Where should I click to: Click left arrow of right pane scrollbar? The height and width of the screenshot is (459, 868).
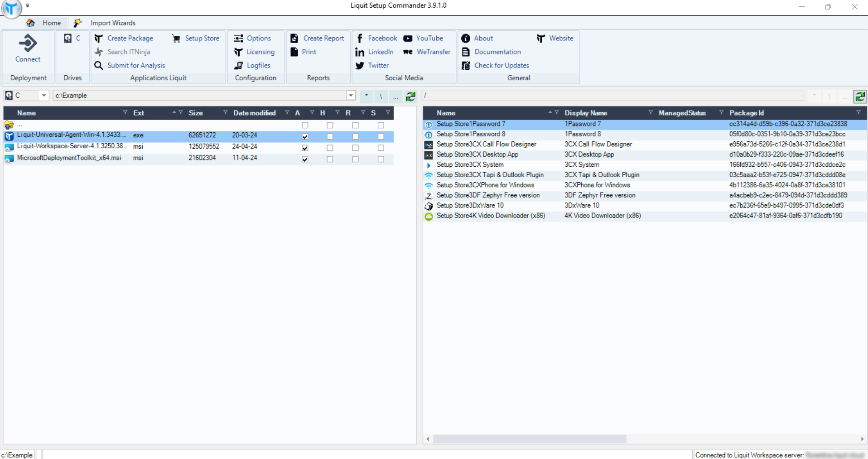click(428, 439)
